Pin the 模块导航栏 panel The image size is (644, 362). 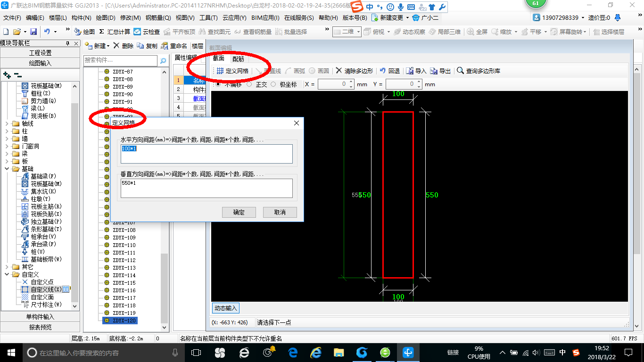[x=67, y=43]
